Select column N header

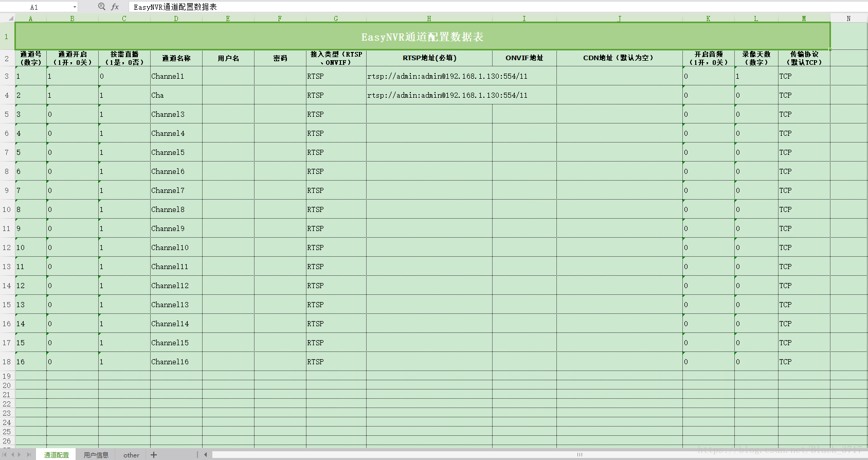tap(848, 19)
